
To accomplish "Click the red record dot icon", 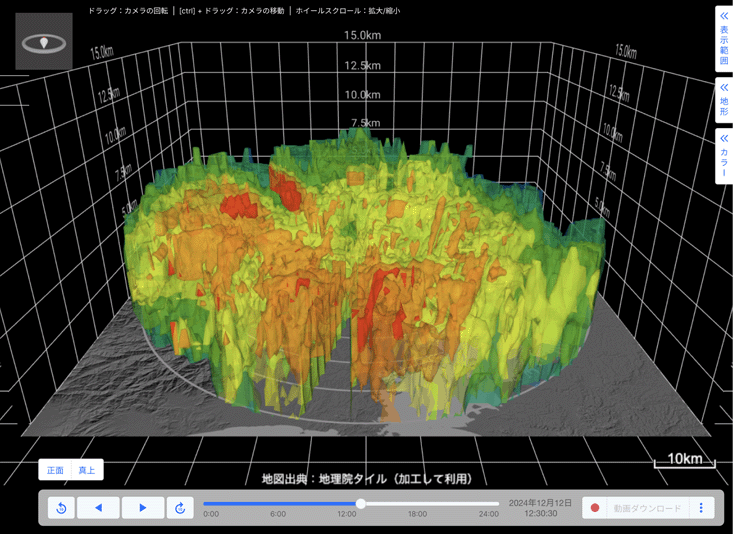I will click(595, 508).
